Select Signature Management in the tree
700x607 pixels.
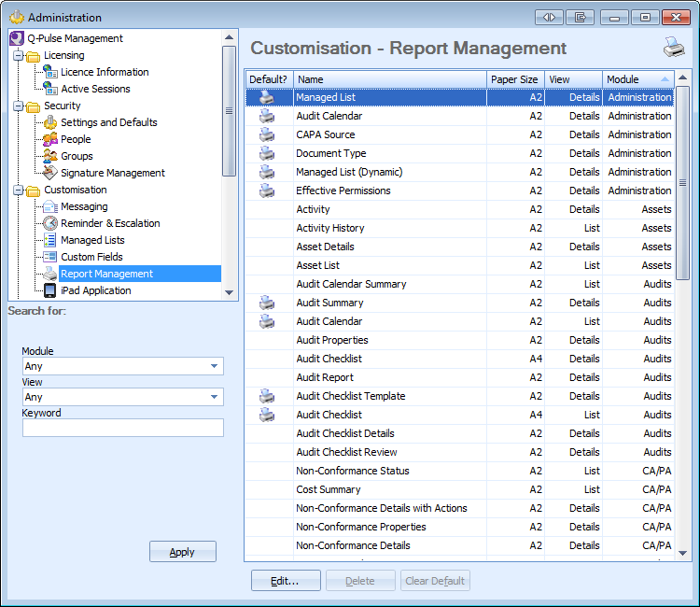pyautogui.click(x=113, y=173)
